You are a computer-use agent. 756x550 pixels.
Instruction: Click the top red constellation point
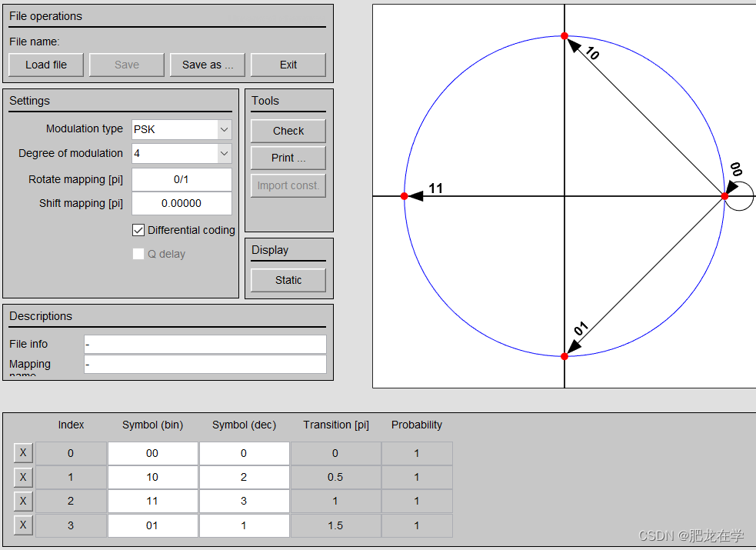pos(564,36)
